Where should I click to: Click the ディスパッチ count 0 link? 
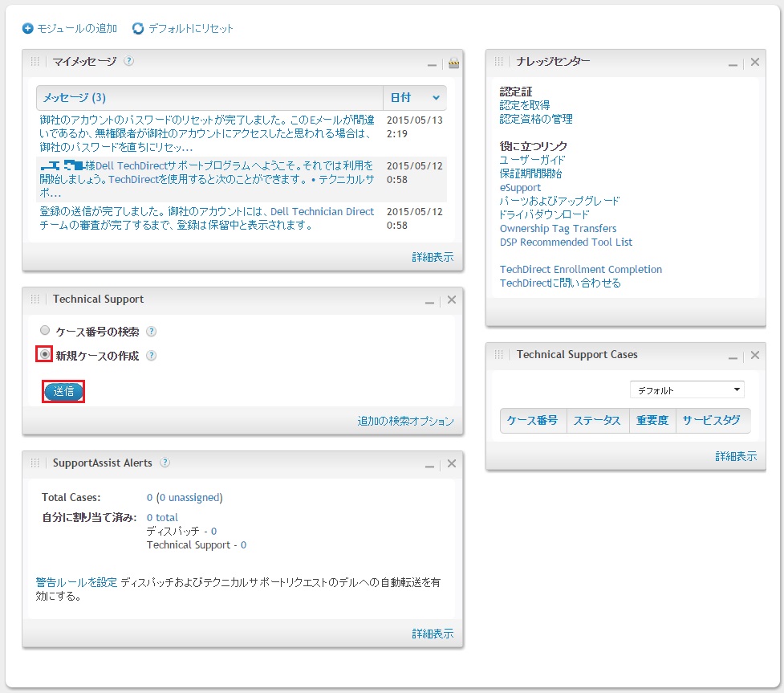point(213,532)
